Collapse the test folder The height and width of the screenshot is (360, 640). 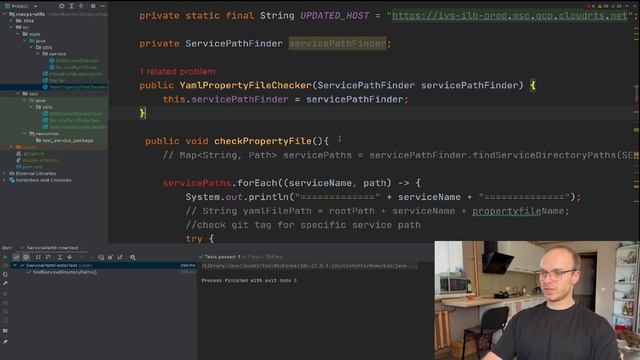pyautogui.click(x=18, y=93)
